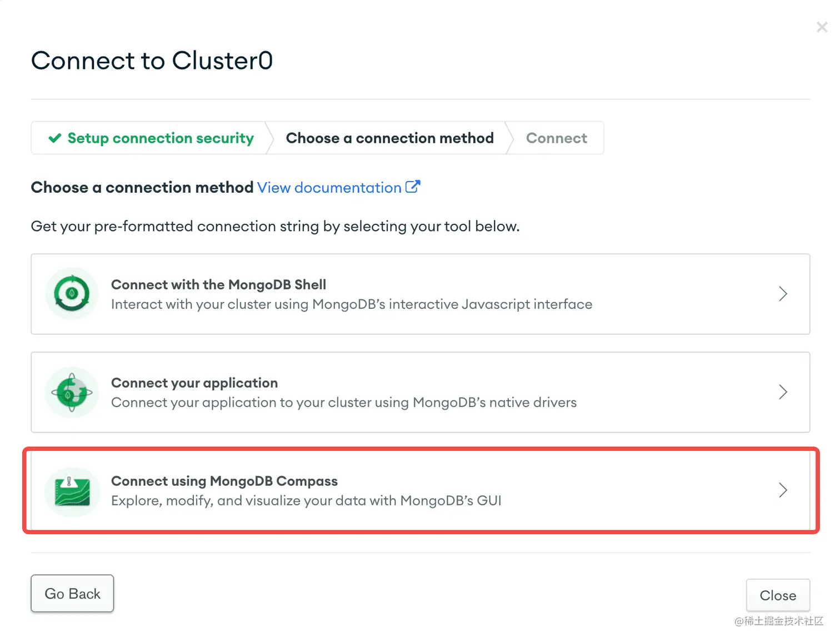Click the X icon to dismiss the dialog

[822, 27]
